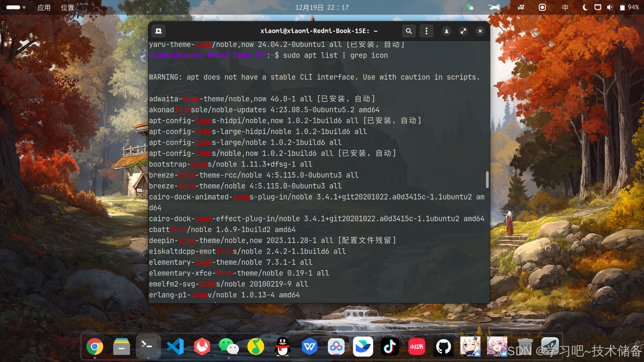Open the 应用 applications menu
The image size is (644, 362).
point(44,7)
